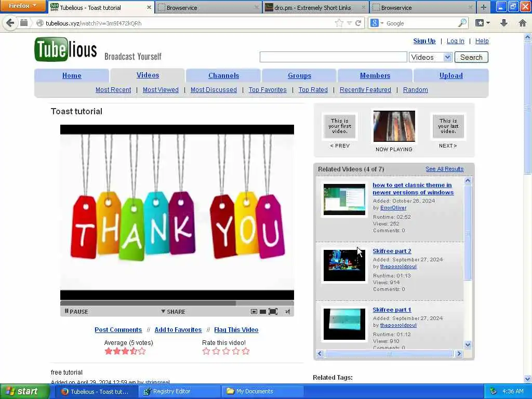Open the classic theme video thumbnail
Image resolution: width=532 pixels, height=399 pixels.
pyautogui.click(x=344, y=199)
